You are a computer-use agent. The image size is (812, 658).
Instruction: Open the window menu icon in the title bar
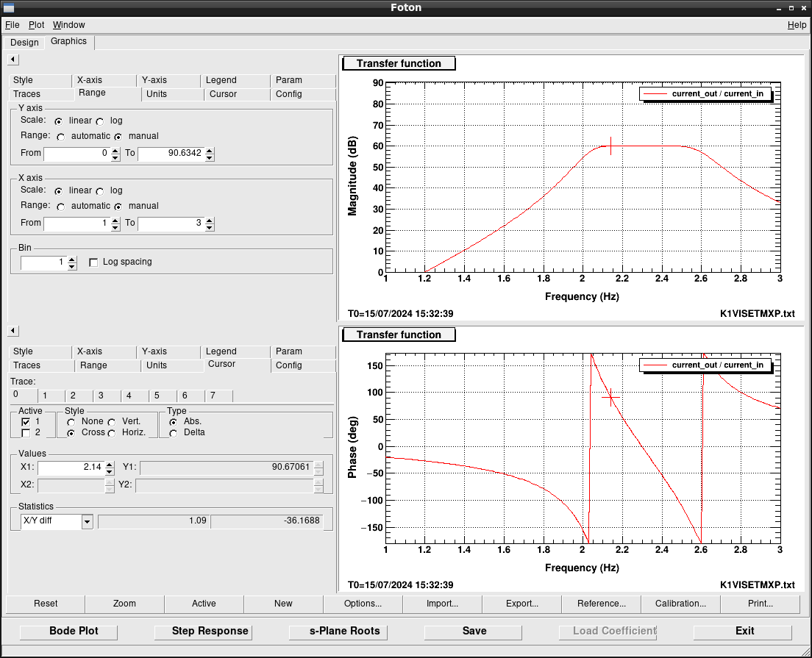click(x=9, y=7)
